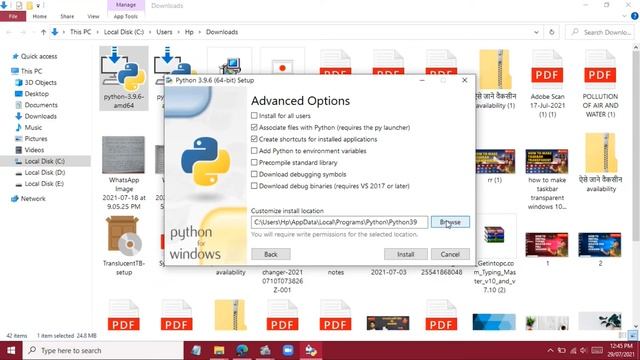Viewport: 640px width, 360px height.
Task: Select WhatsApp Image 2021-07-18 thumbnail
Action: [x=124, y=173]
